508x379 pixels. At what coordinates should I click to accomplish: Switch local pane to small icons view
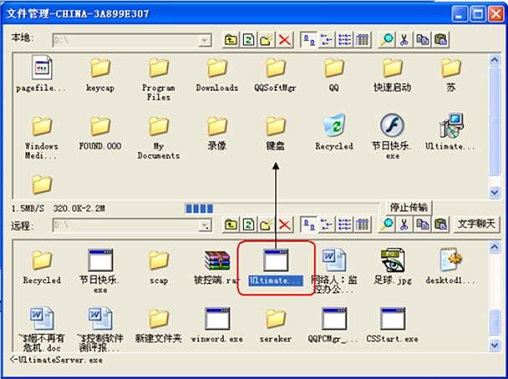click(326, 40)
